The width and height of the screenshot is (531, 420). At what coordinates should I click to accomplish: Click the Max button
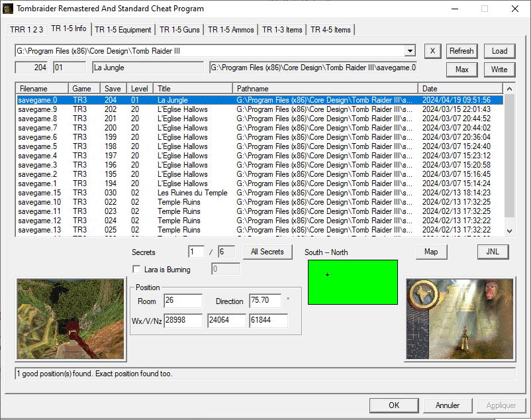pos(461,70)
